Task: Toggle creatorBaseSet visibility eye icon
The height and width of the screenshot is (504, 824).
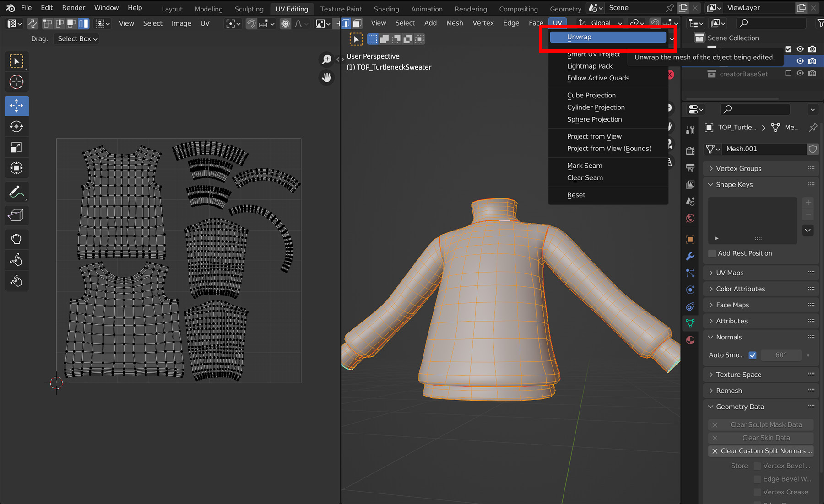Action: click(800, 74)
